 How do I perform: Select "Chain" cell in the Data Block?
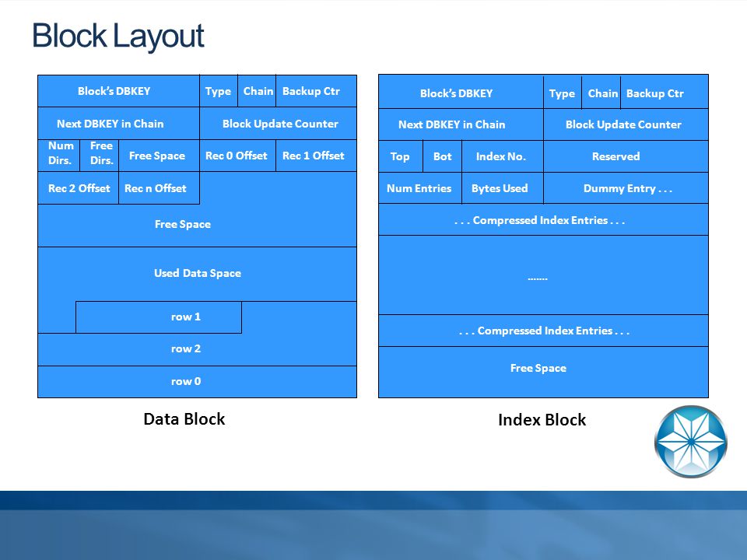(x=257, y=91)
